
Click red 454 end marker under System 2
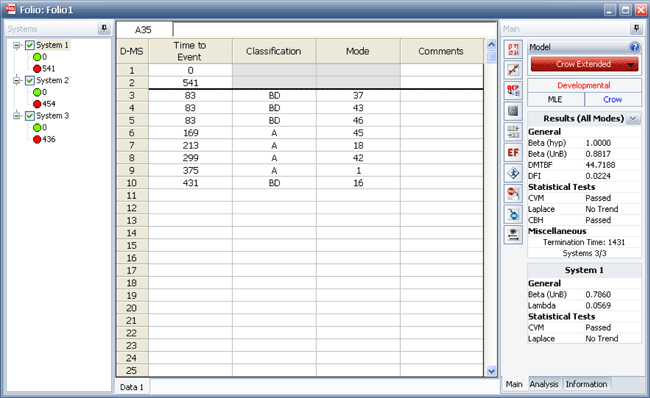[37, 104]
